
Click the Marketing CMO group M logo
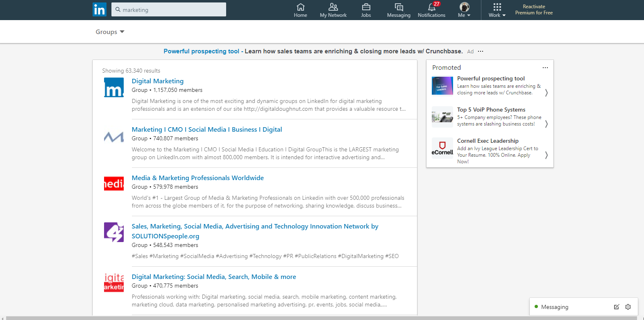click(114, 136)
